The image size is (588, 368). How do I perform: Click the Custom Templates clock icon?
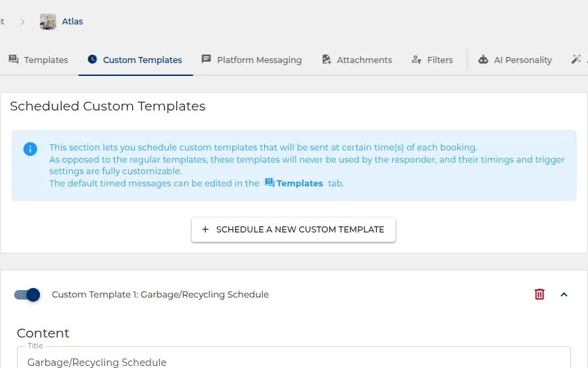pos(92,59)
